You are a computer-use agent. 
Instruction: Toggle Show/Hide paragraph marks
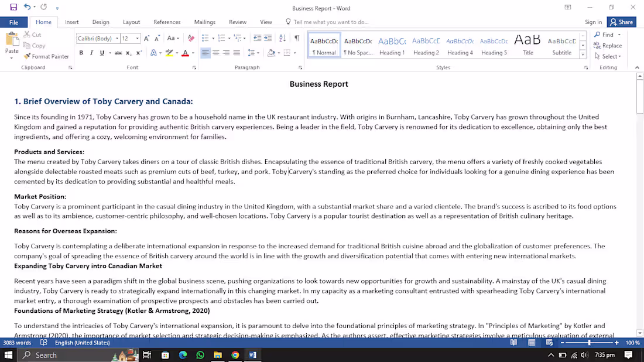pos(297,38)
